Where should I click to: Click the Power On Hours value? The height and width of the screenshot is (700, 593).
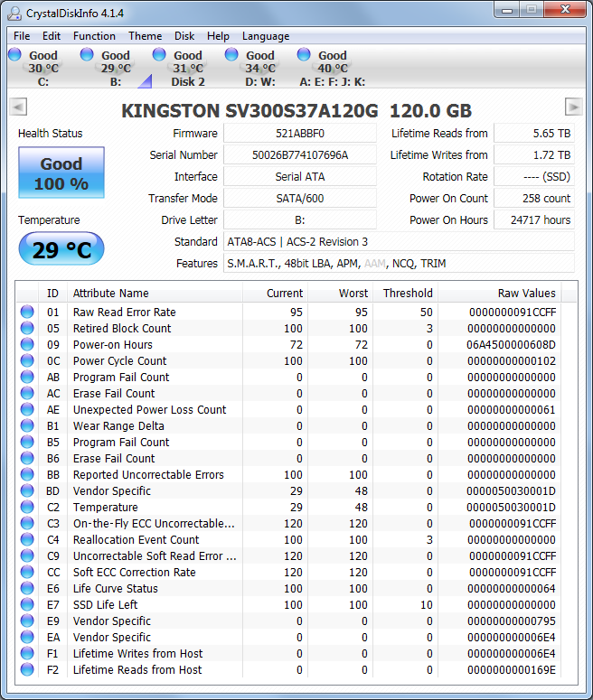pyautogui.click(x=534, y=220)
